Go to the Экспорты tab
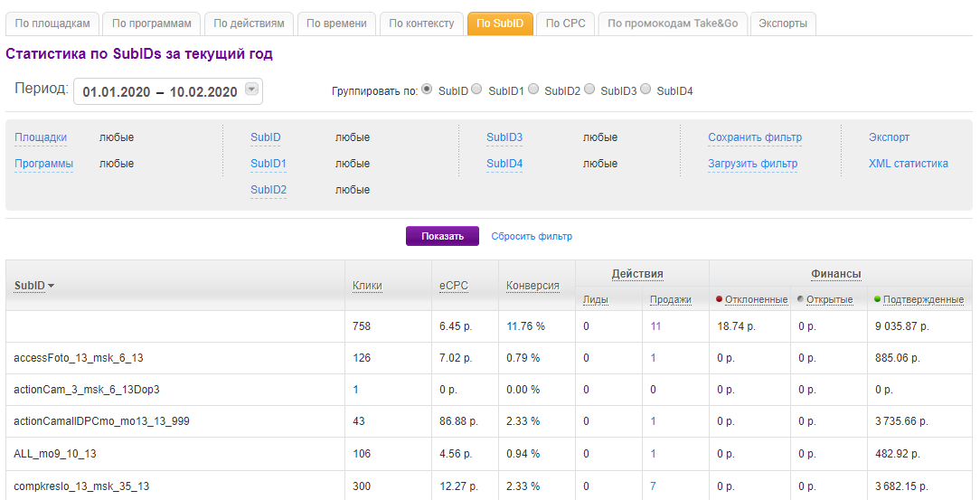This screenshot has width=980, height=500. 783,24
